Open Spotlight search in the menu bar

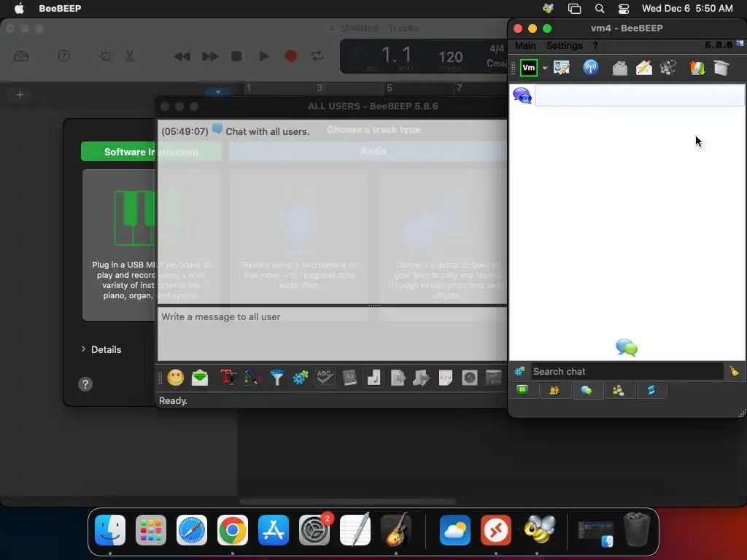pos(600,8)
